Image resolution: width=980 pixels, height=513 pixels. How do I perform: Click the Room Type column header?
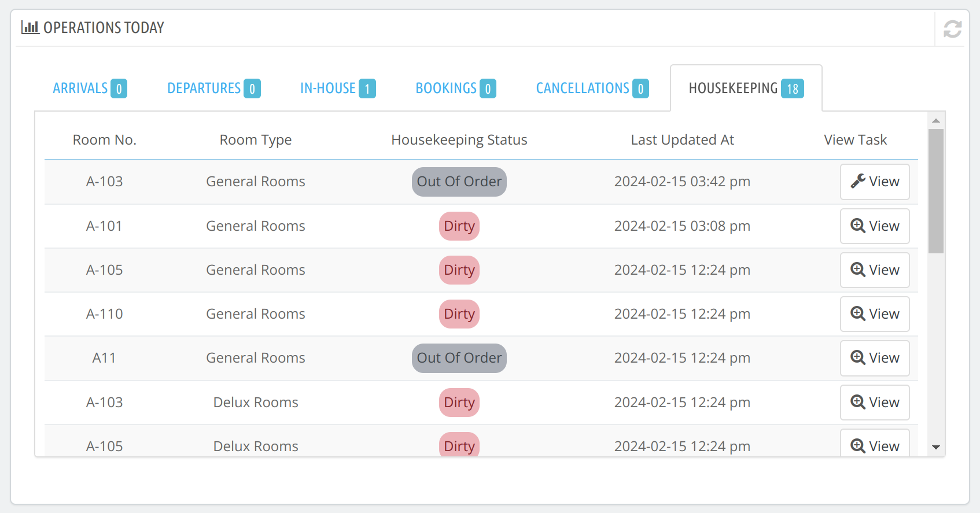256,140
